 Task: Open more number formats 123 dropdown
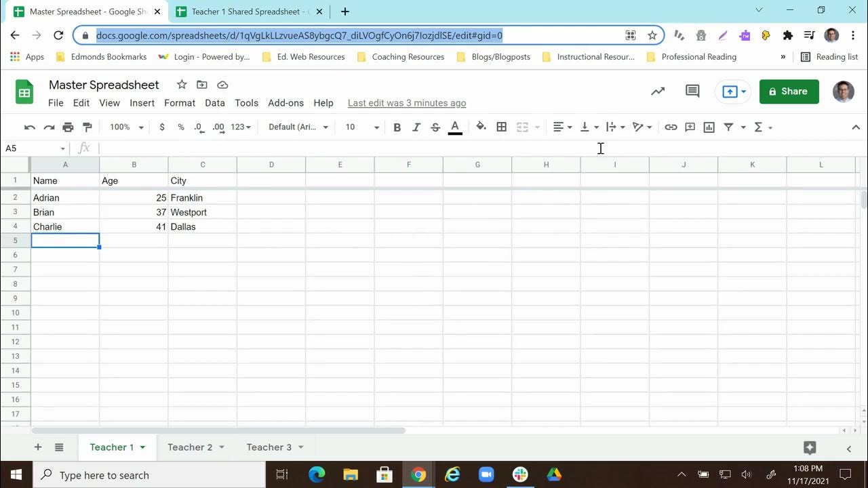pos(241,127)
